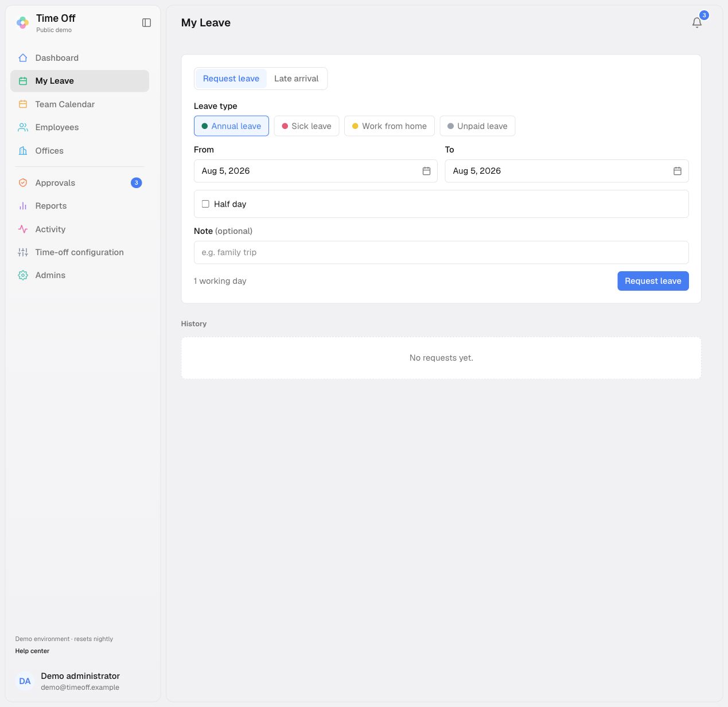Open My Leave in the sidebar
728x707 pixels.
pos(80,81)
